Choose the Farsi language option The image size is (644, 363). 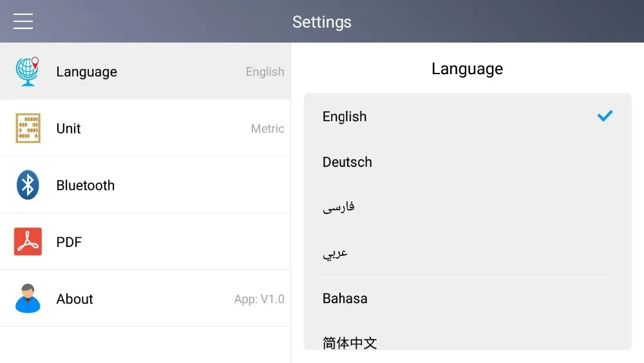339,207
